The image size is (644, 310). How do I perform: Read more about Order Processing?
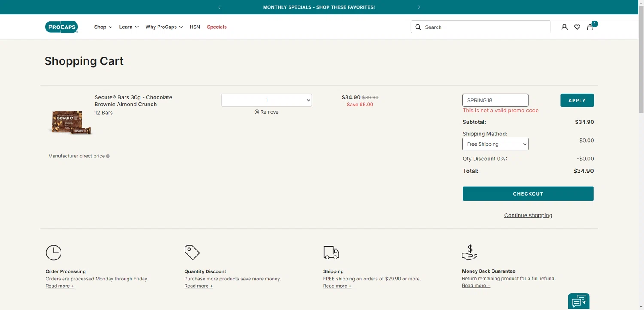pyautogui.click(x=60, y=286)
